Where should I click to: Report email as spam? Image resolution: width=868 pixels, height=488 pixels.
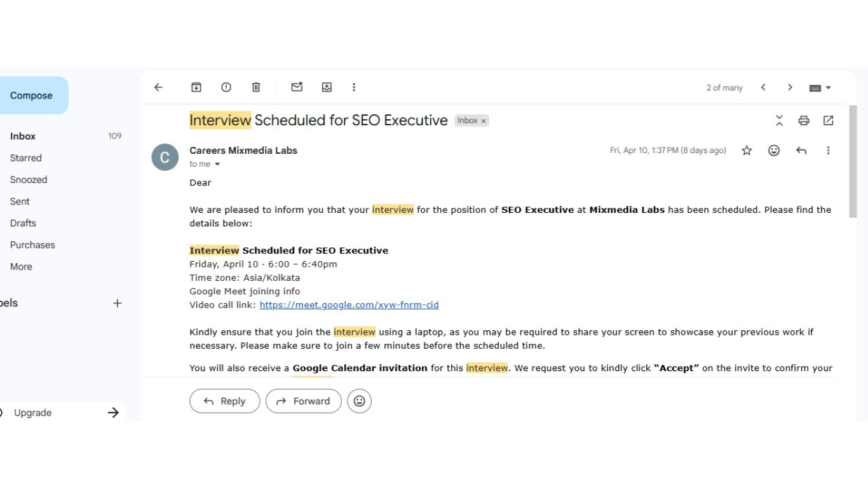tap(226, 88)
